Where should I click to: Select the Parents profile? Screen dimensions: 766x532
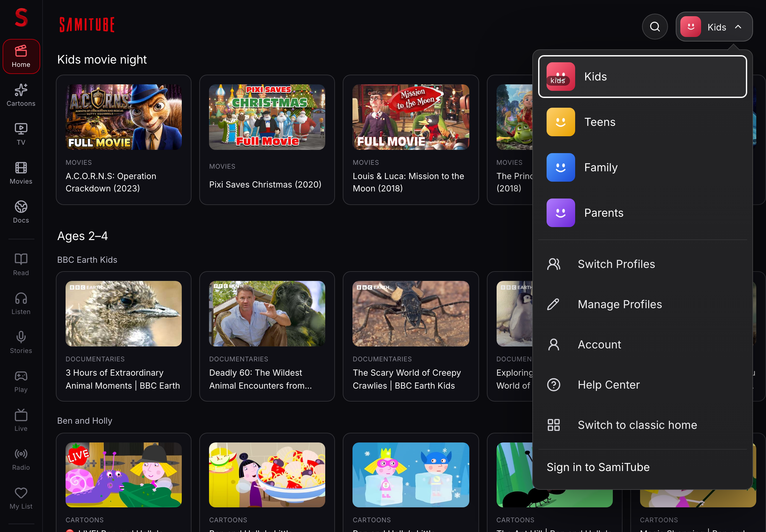click(642, 213)
